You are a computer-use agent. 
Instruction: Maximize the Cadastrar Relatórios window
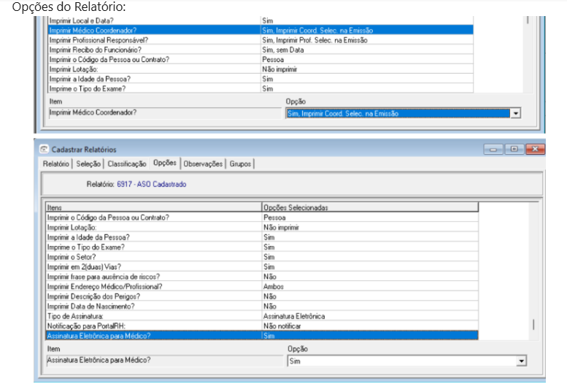[515, 150]
